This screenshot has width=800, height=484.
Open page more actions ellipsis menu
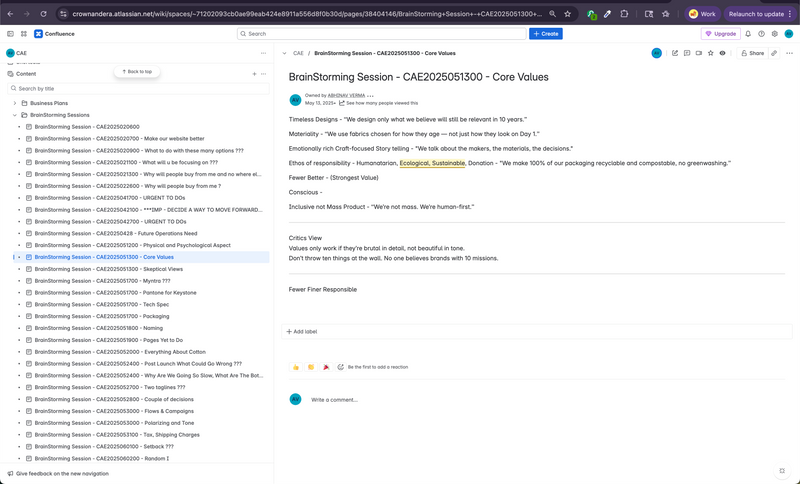(x=788, y=53)
